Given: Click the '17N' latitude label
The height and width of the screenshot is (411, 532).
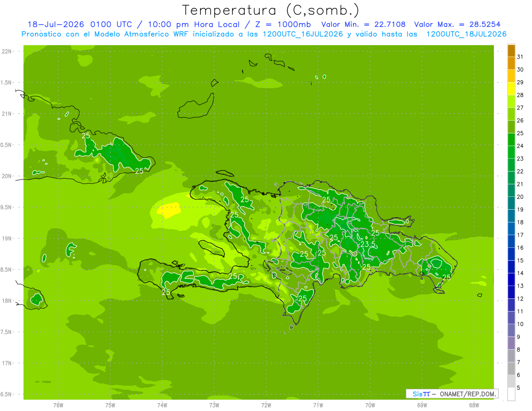Looking at the screenshot, I should (7, 363).
